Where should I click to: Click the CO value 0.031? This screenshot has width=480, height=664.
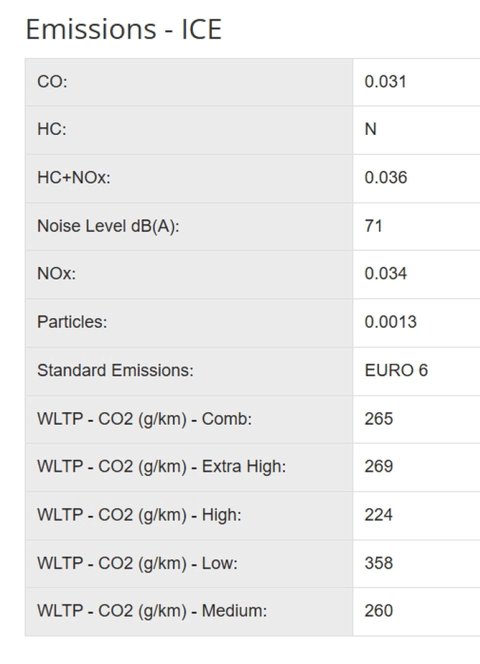point(385,82)
